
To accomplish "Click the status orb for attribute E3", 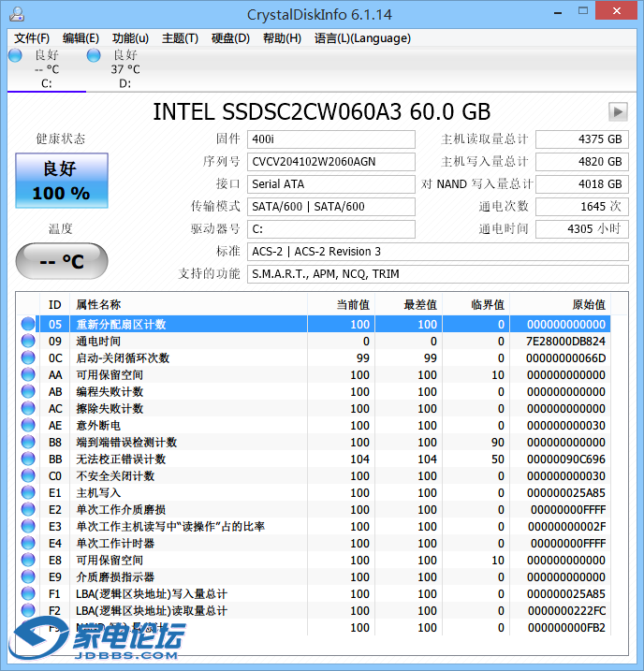I will tap(28, 526).
